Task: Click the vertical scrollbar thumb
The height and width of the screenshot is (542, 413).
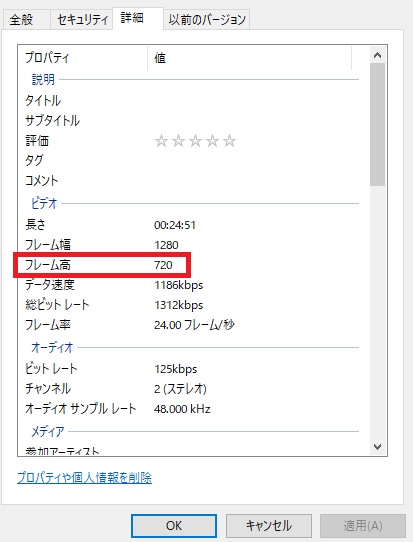Action: 377,124
